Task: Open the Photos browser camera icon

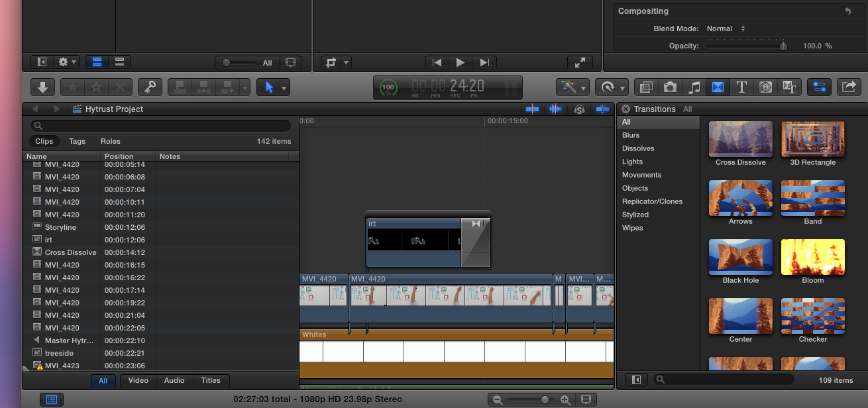Action: click(x=670, y=87)
